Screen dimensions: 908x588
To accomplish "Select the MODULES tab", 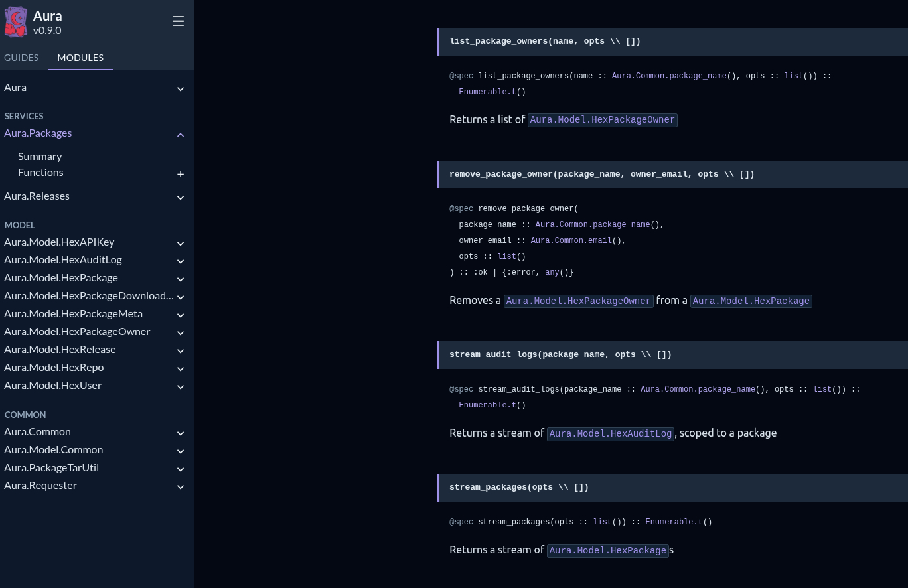I will point(80,58).
